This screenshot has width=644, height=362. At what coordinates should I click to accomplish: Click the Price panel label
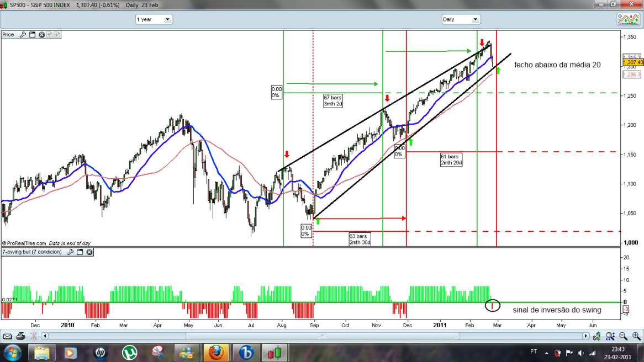(8, 35)
